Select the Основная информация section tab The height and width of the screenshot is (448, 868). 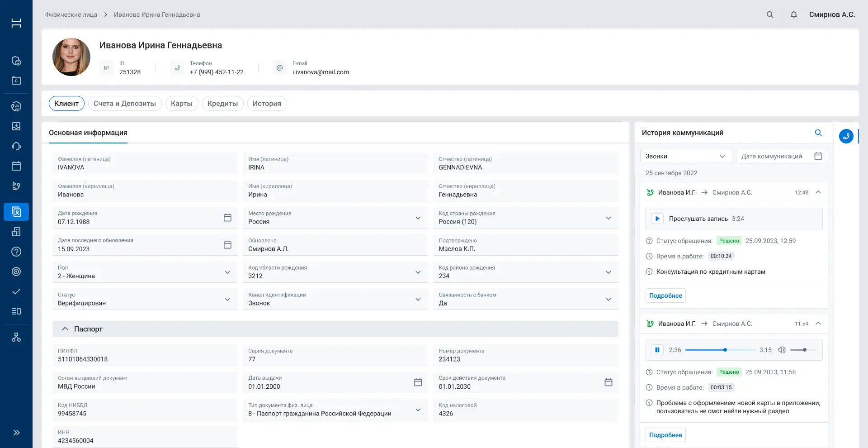[x=88, y=133]
